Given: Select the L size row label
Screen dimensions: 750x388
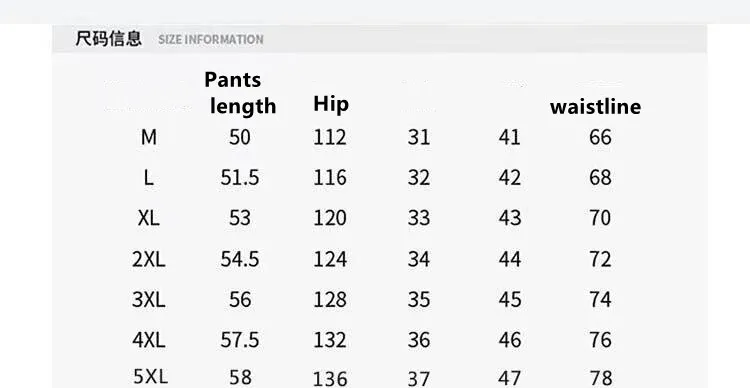Looking at the screenshot, I should click(149, 178).
